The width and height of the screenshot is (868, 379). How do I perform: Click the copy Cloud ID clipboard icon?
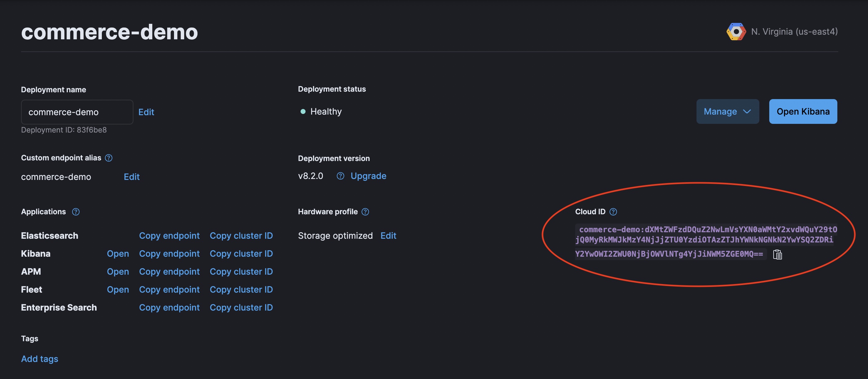[777, 255]
